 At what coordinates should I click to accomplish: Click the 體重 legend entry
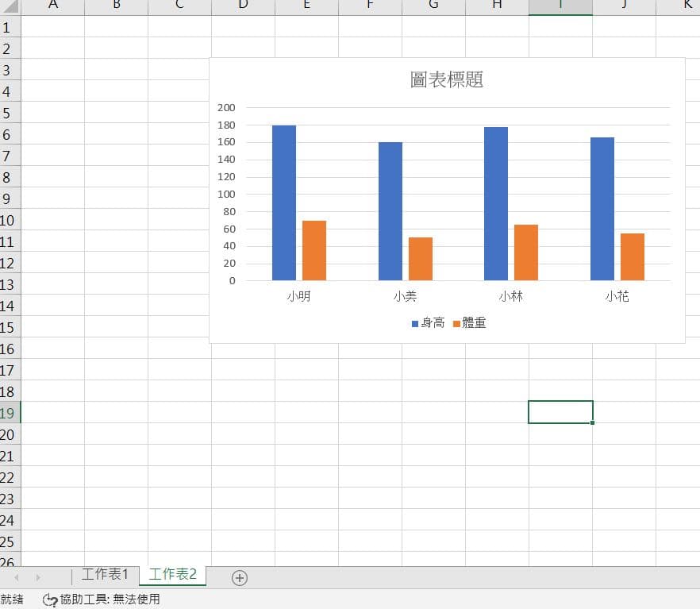click(471, 323)
